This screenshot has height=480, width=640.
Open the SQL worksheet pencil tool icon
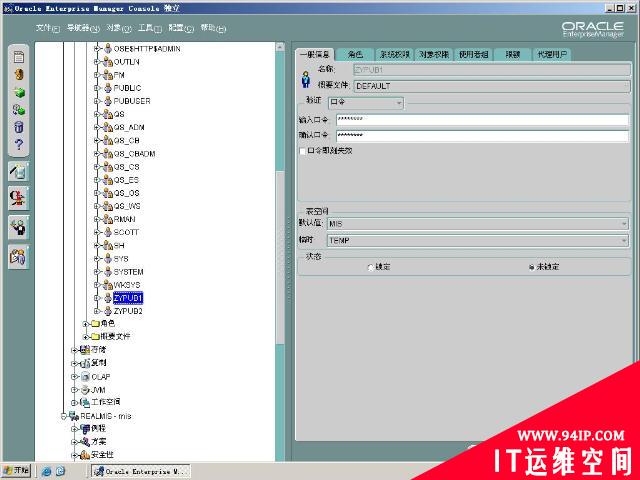tap(18, 172)
